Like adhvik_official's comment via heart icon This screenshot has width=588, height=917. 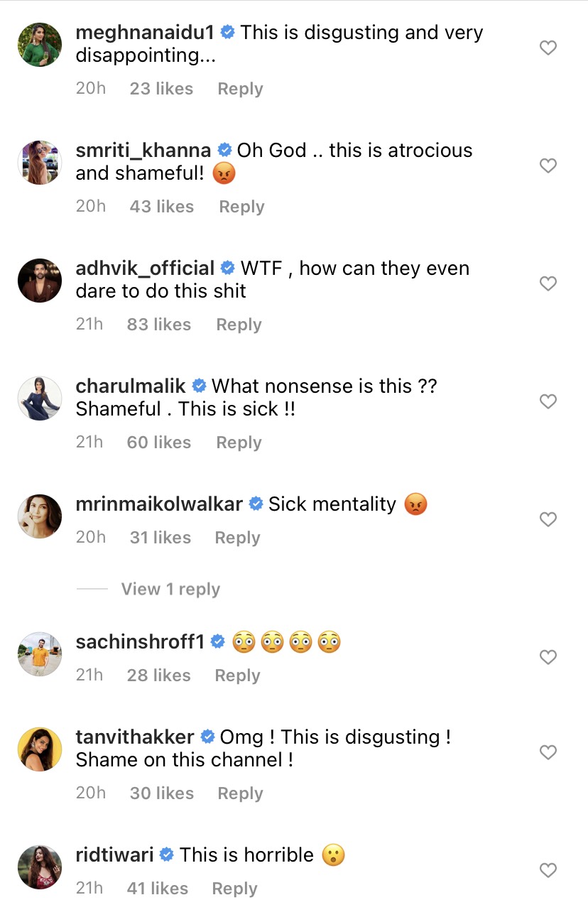click(548, 283)
